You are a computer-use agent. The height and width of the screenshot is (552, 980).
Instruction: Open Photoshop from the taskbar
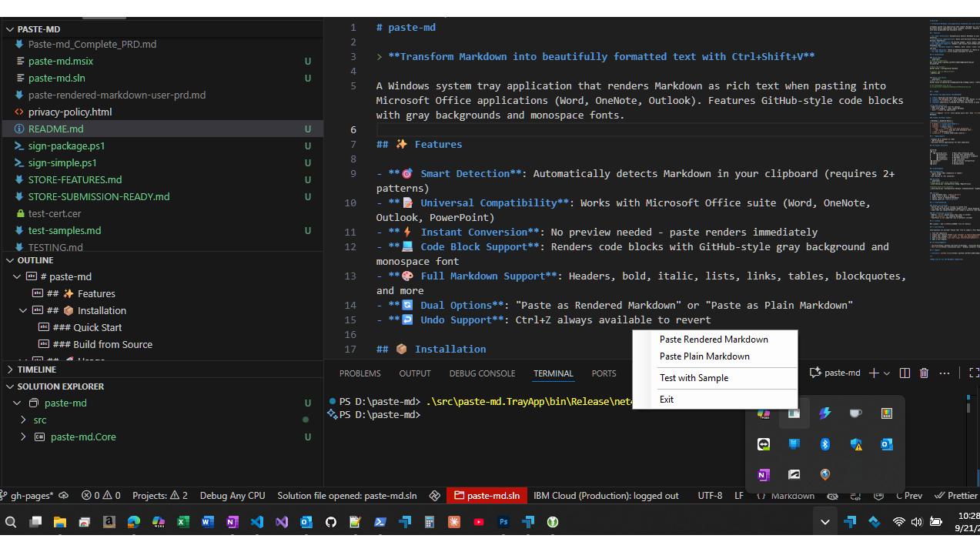(503, 522)
